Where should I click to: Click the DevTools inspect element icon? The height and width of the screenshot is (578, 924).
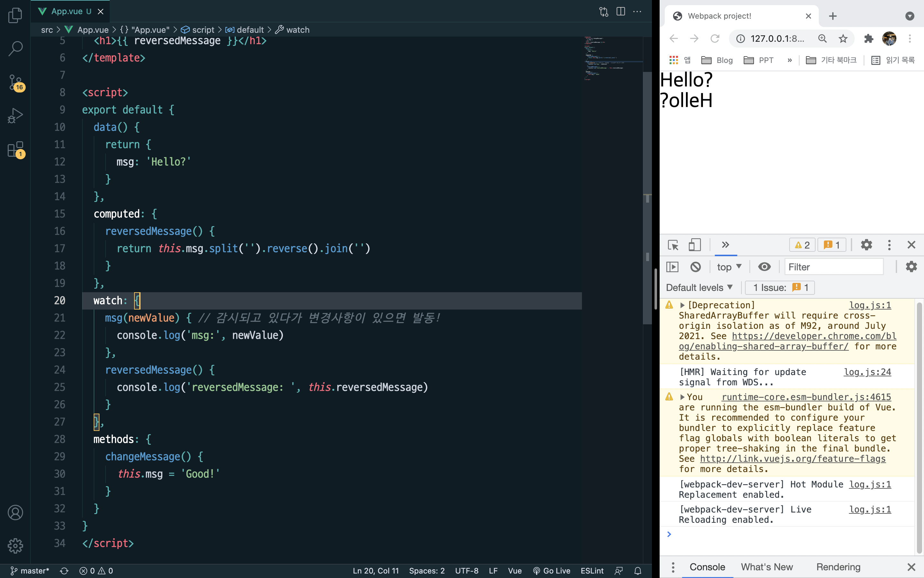pyautogui.click(x=673, y=245)
